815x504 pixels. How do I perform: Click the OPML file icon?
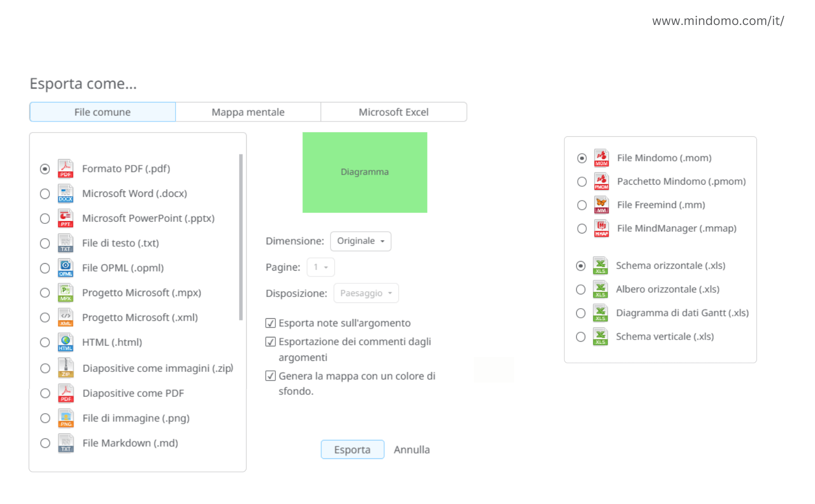[65, 268]
